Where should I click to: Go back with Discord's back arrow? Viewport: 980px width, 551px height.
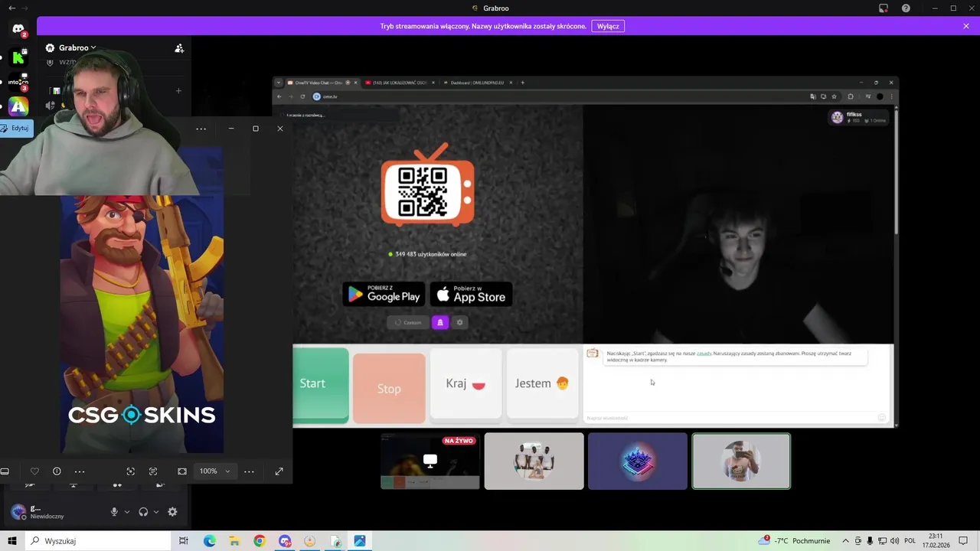11,8
